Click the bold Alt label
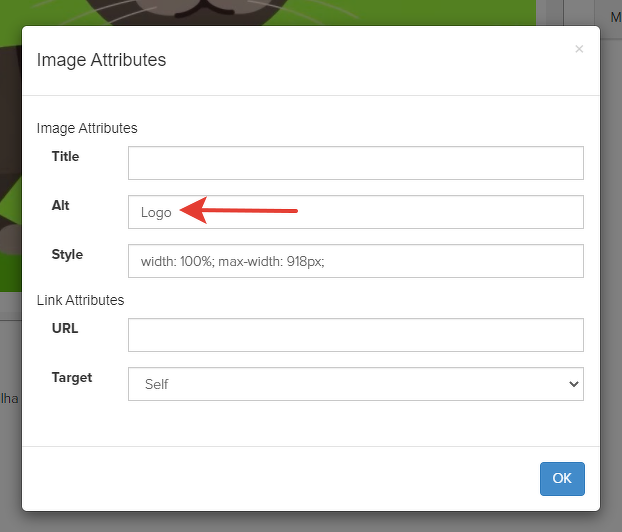Viewport: 622px width, 532px height. [60, 206]
